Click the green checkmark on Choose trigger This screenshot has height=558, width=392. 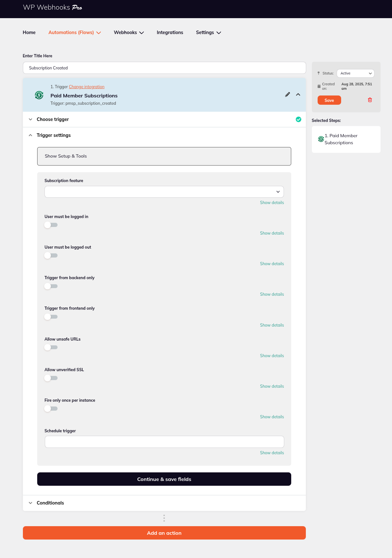click(x=299, y=119)
